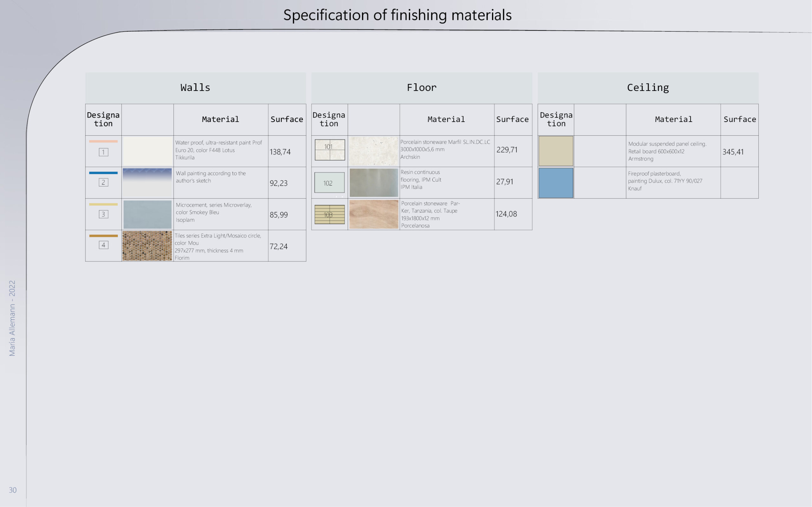This screenshot has height=507, width=812.
Task: Click the blue ceiling color swatch
Action: pos(556,183)
